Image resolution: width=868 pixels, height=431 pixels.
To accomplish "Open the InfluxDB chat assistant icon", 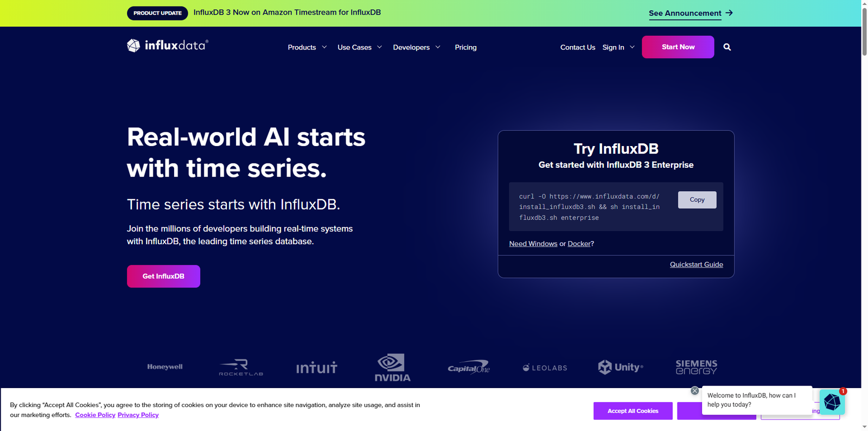I will 832,402.
